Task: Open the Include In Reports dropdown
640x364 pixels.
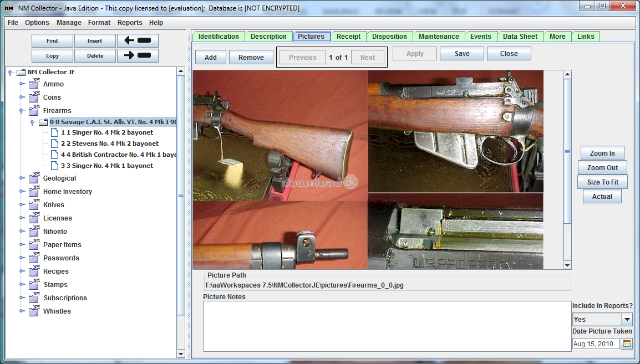Action: [627, 320]
